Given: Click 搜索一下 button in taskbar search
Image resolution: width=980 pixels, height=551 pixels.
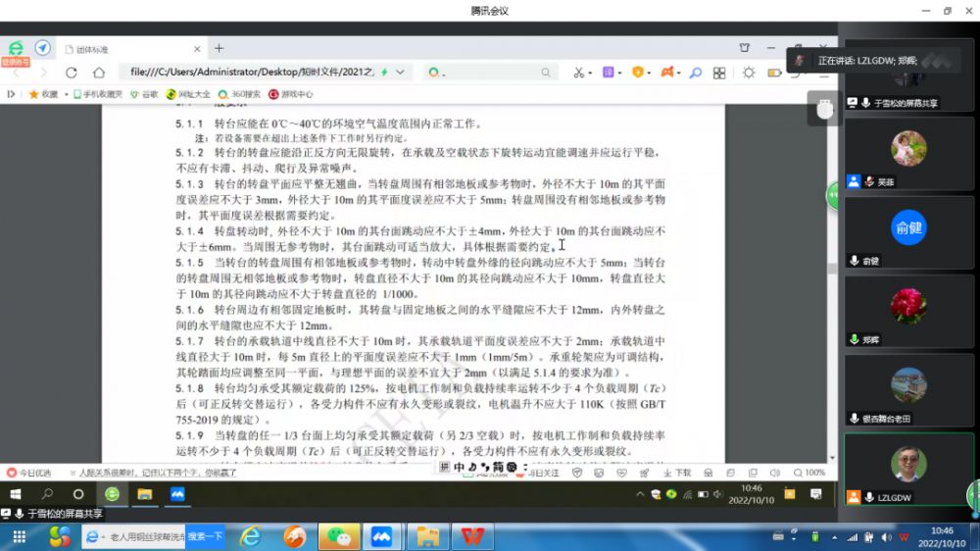Looking at the screenshot, I should pos(205,536).
